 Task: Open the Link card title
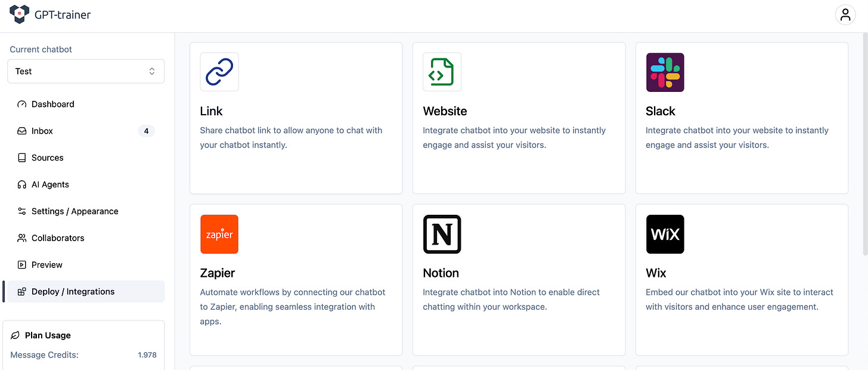(x=211, y=111)
